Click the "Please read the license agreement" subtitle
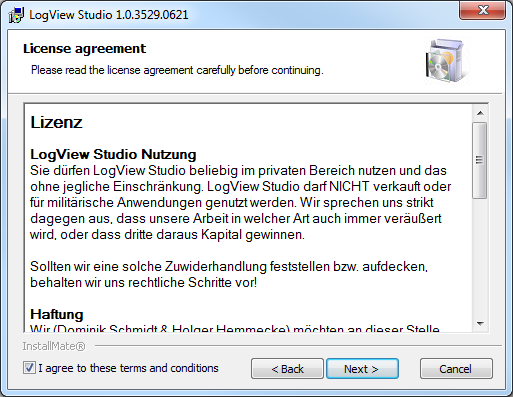Screen dimensions: 513x397 coord(177,70)
